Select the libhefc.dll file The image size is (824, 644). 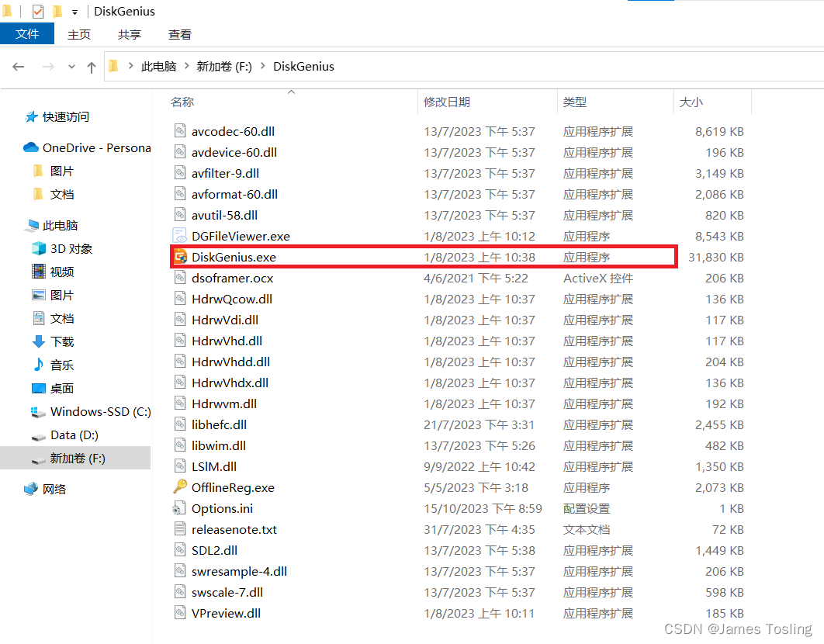219,424
